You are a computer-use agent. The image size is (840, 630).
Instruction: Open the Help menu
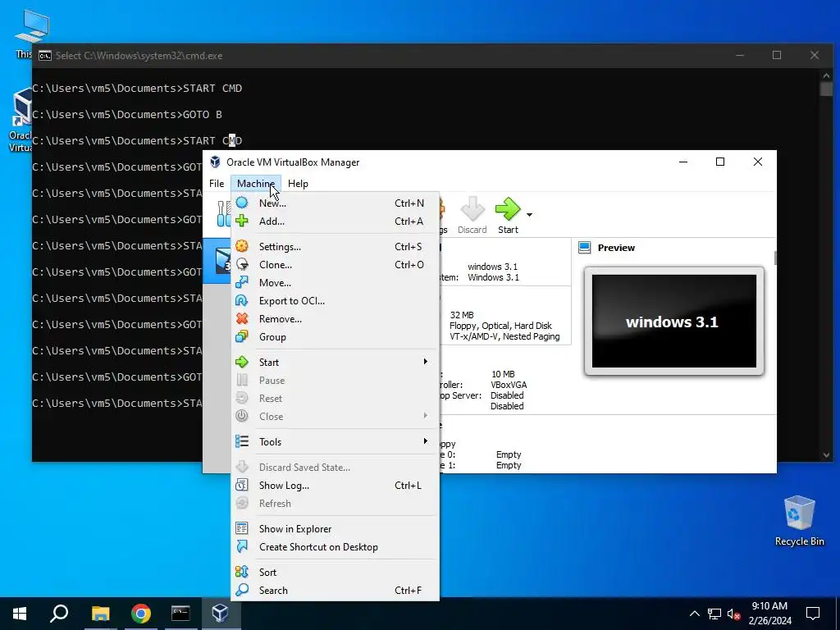point(298,183)
